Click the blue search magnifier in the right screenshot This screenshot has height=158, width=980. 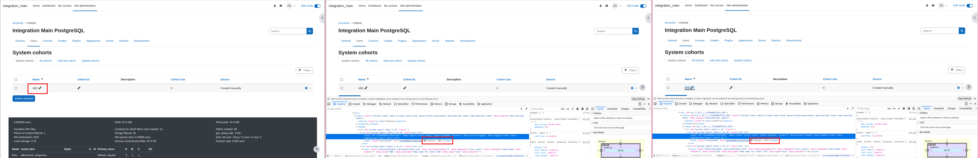(x=962, y=31)
